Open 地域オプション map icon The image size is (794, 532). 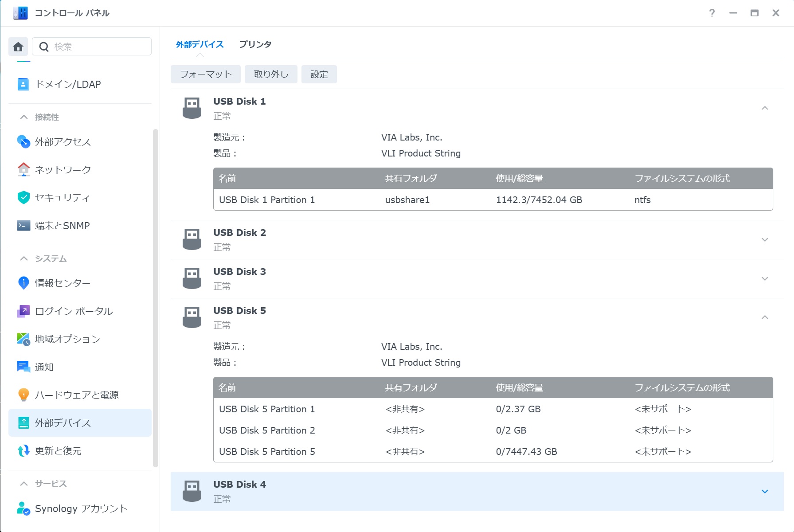[23, 339]
